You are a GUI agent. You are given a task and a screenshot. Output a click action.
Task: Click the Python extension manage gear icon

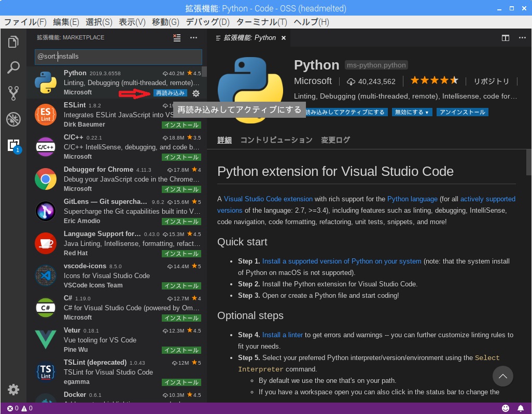coord(196,93)
